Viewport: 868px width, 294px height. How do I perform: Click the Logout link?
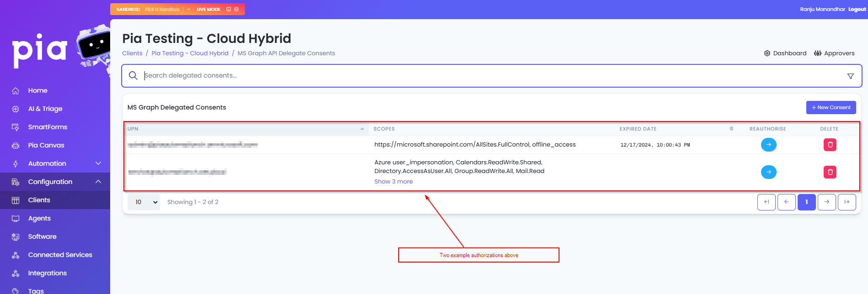coord(857,9)
